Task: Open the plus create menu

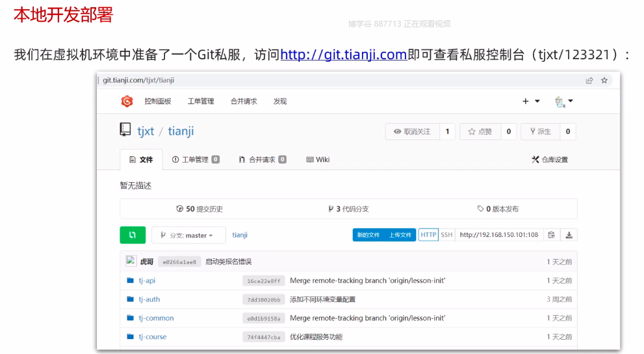Action: pos(531,101)
